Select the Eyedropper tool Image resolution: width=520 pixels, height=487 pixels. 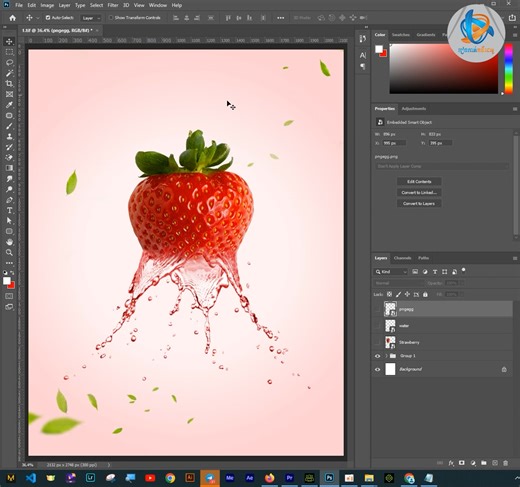point(9,105)
